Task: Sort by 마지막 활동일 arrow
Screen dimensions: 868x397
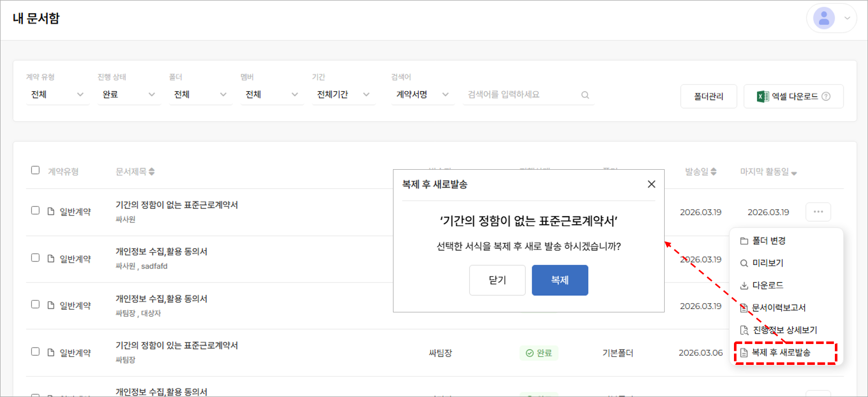Action: pos(794,173)
